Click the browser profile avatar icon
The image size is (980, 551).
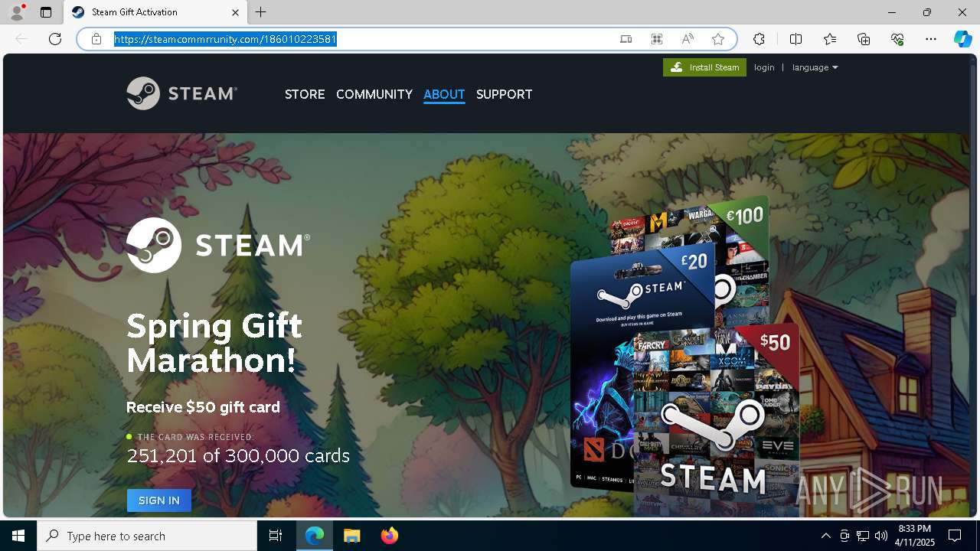(x=16, y=12)
